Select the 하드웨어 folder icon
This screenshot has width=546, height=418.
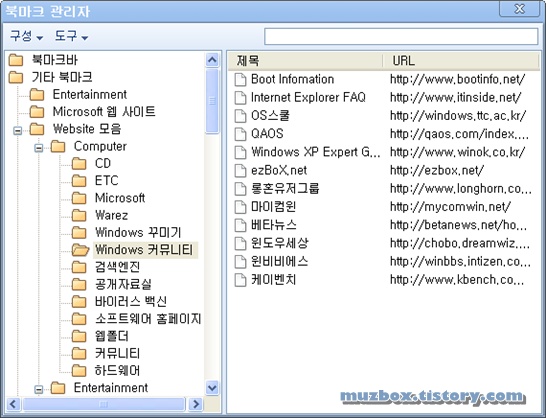click(x=79, y=370)
